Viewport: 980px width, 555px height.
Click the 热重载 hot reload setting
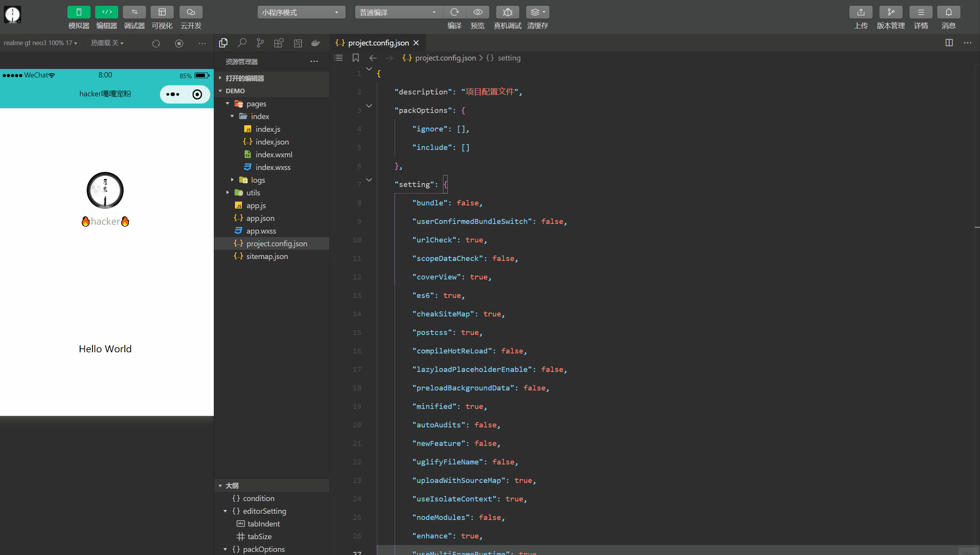coord(107,43)
